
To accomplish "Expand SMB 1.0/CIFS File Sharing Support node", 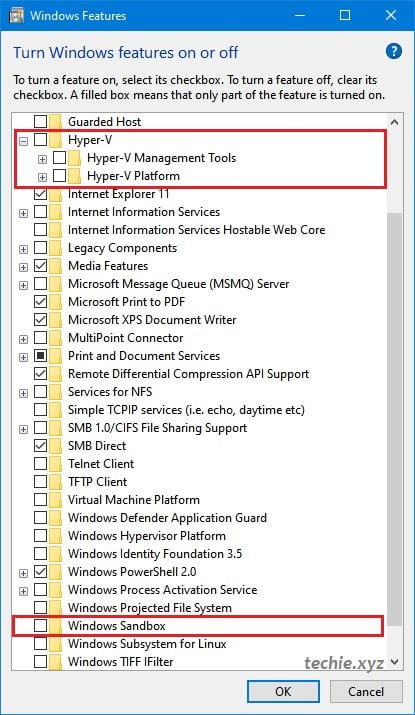I will tap(23, 429).
